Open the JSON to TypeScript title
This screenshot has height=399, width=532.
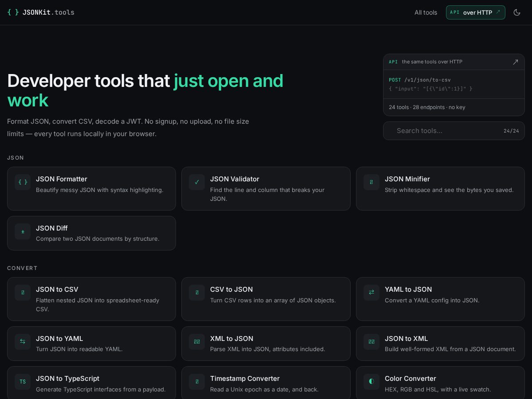pyautogui.click(x=67, y=379)
